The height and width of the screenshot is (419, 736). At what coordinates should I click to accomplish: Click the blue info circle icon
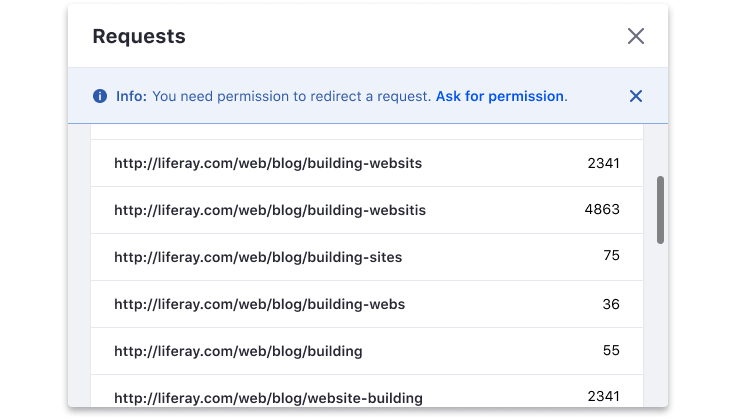click(100, 96)
